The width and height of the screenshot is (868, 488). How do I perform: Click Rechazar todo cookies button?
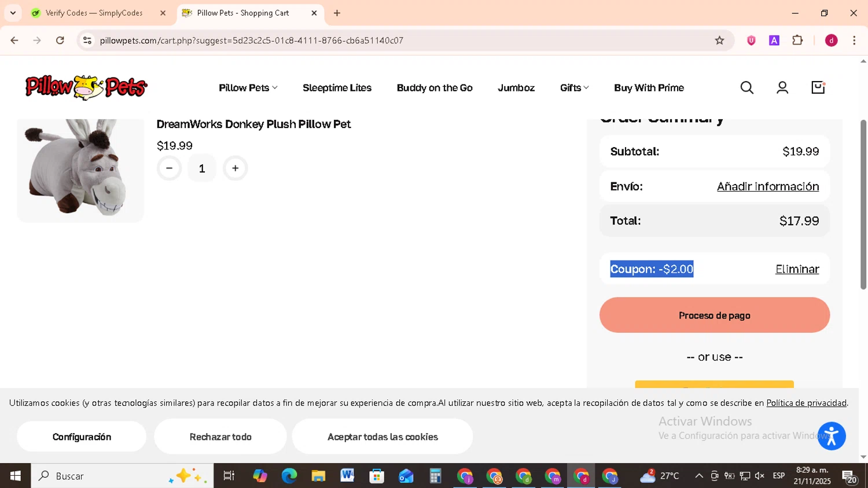tap(220, 437)
